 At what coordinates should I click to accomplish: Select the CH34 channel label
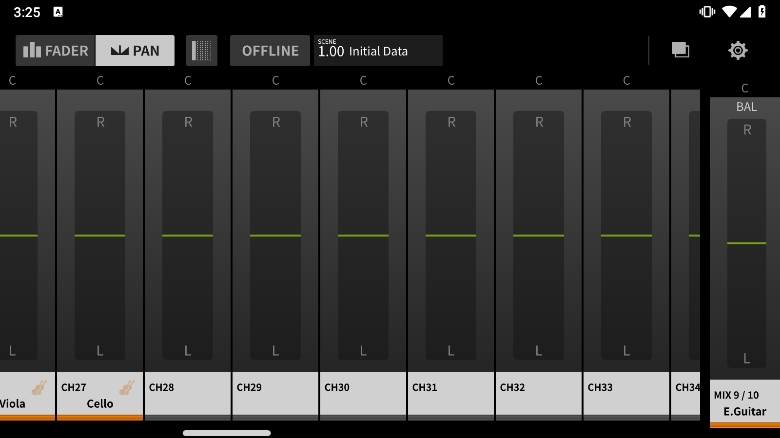(685, 396)
